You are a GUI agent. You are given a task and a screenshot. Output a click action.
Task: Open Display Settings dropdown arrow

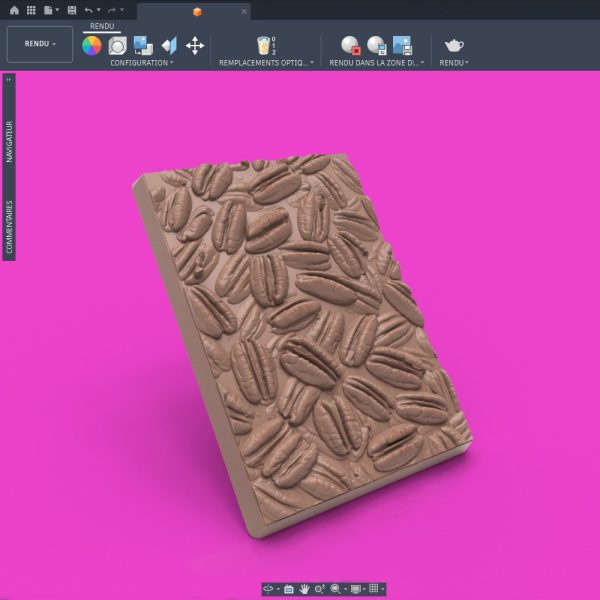click(364, 589)
